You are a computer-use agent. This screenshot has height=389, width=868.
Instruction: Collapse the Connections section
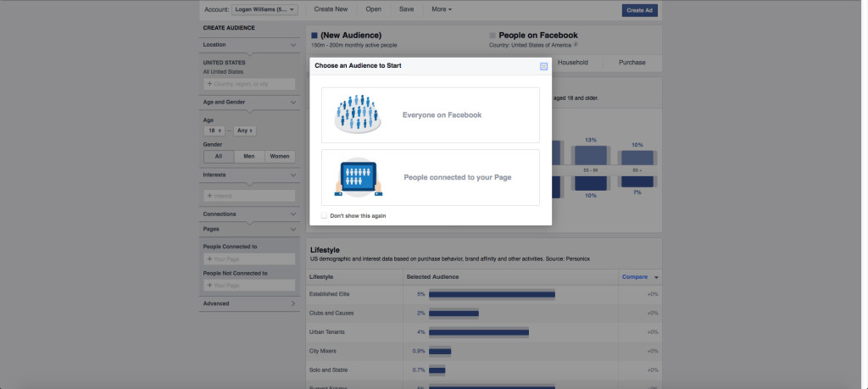pos(292,214)
